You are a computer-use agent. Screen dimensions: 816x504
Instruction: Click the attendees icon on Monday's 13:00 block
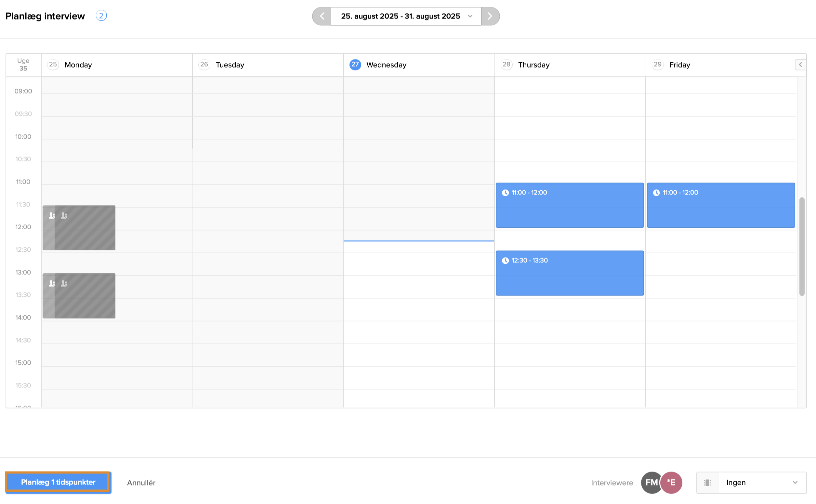click(x=64, y=283)
